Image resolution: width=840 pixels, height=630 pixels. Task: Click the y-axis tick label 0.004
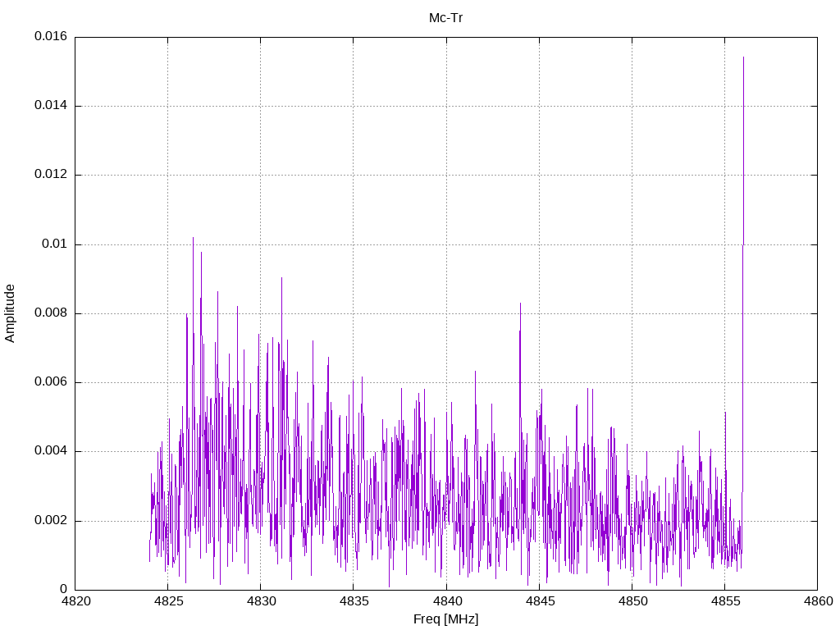[x=51, y=452]
